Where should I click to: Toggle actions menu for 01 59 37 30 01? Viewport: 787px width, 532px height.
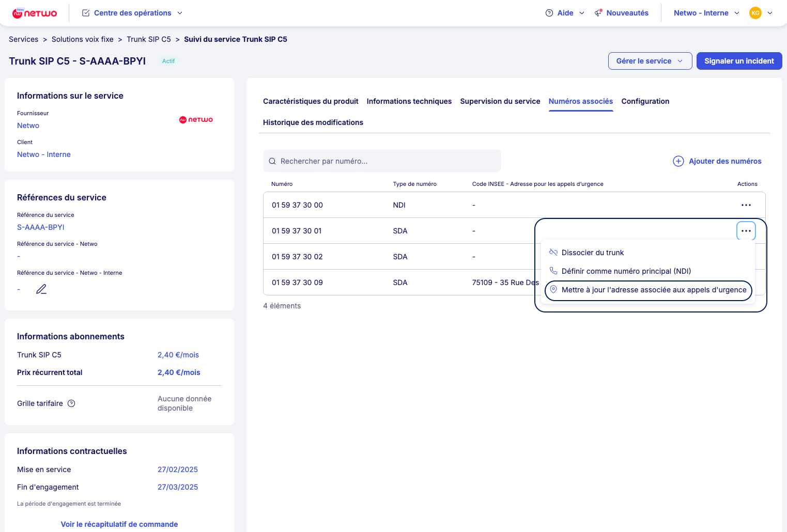pyautogui.click(x=746, y=231)
